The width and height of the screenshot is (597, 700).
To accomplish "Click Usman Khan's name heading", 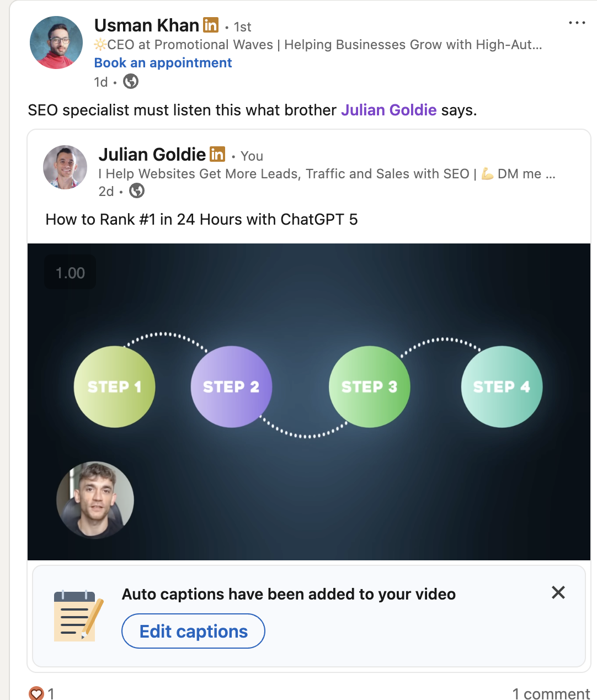I will [x=147, y=25].
